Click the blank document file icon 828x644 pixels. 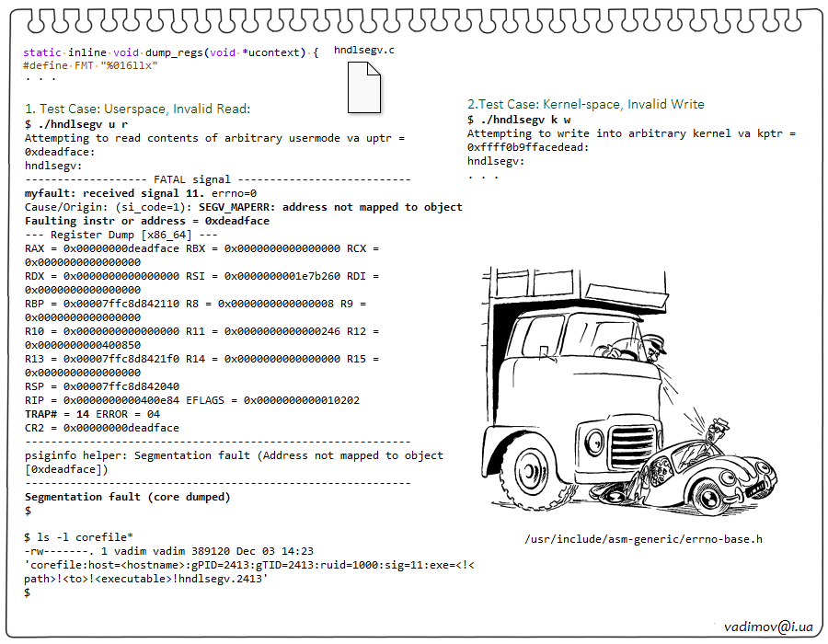coord(363,89)
